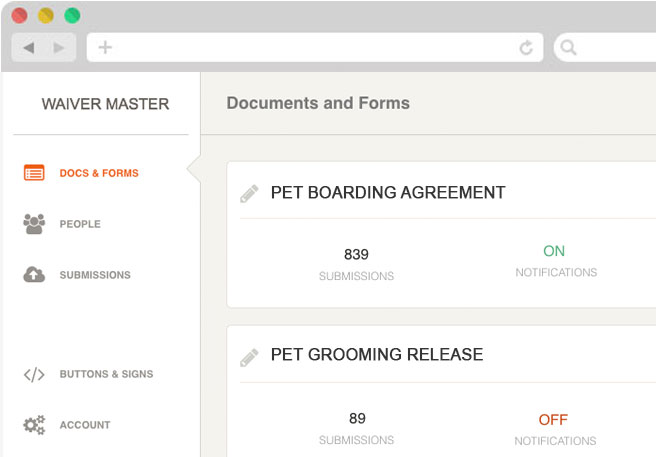Open the People menu item
This screenshot has height=457, width=656.
tap(80, 224)
